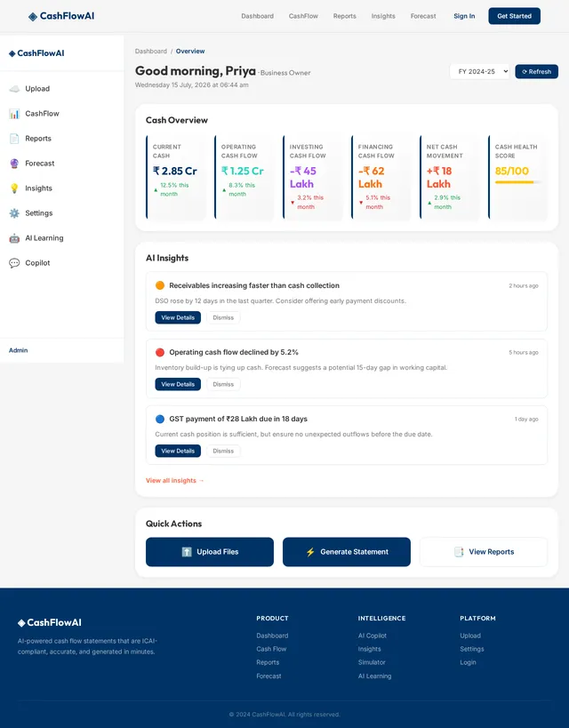Open footer AI Learning link
The image size is (569, 728).
click(x=374, y=676)
